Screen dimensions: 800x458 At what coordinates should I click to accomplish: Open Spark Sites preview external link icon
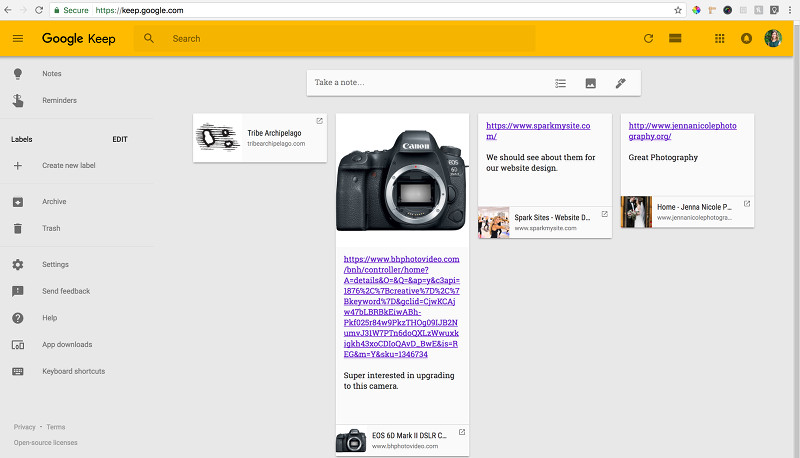(x=605, y=214)
